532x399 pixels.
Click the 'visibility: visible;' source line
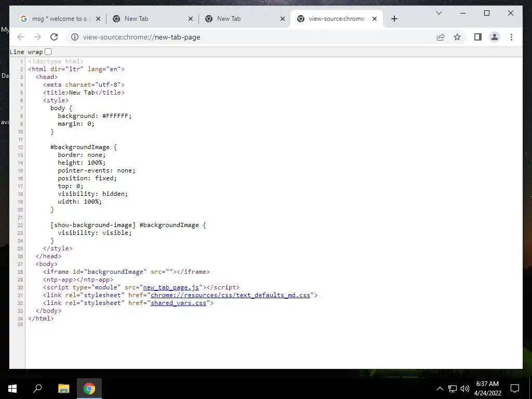click(x=95, y=233)
